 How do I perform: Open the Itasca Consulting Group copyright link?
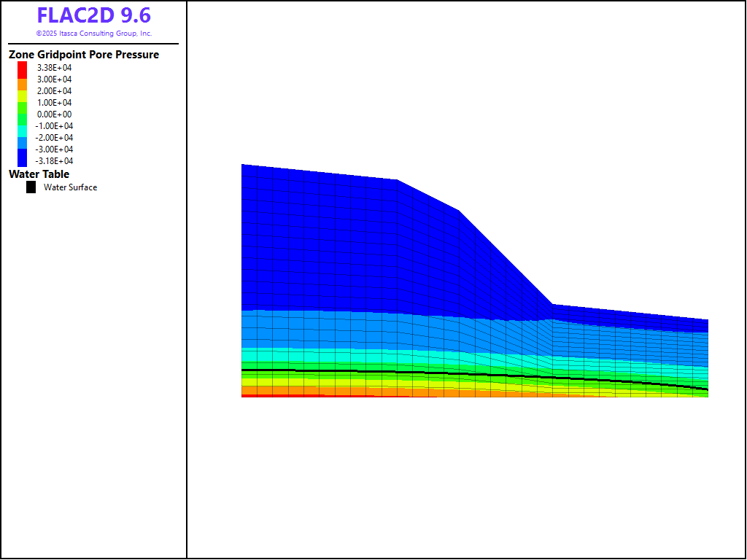(x=94, y=34)
